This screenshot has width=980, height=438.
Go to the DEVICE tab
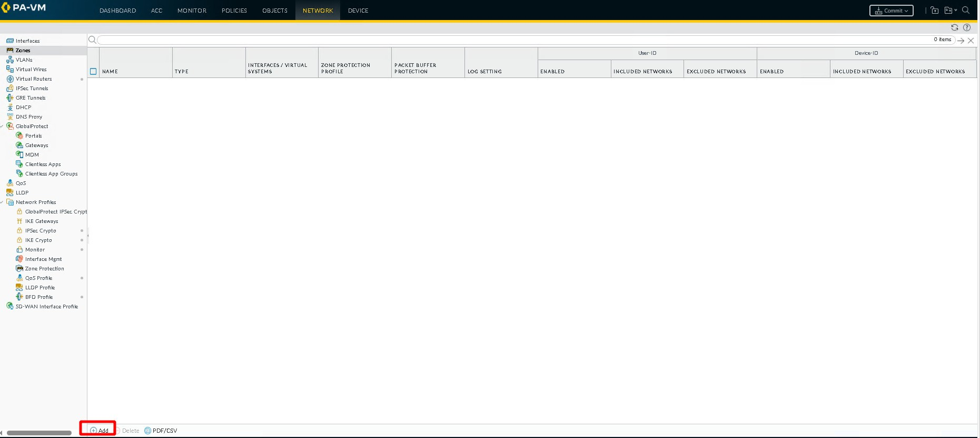[358, 11]
